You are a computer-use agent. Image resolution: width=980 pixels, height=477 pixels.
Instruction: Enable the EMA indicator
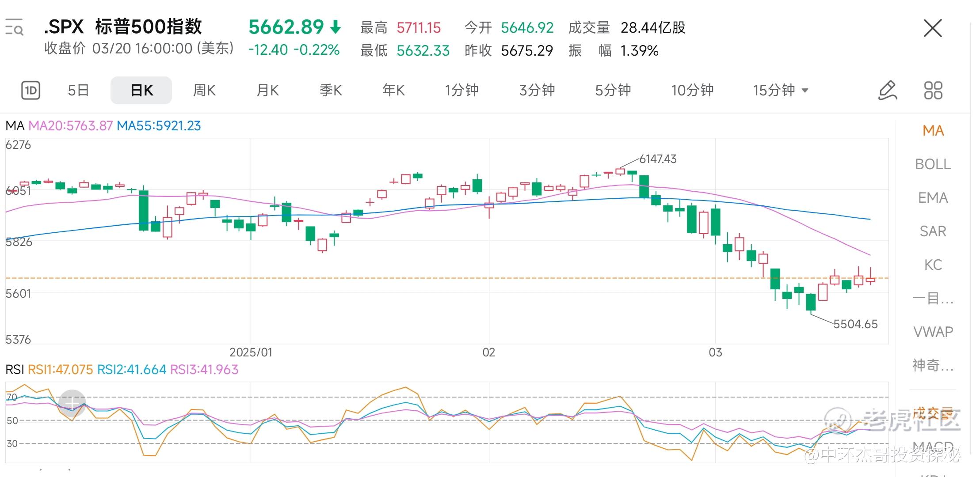[933, 198]
